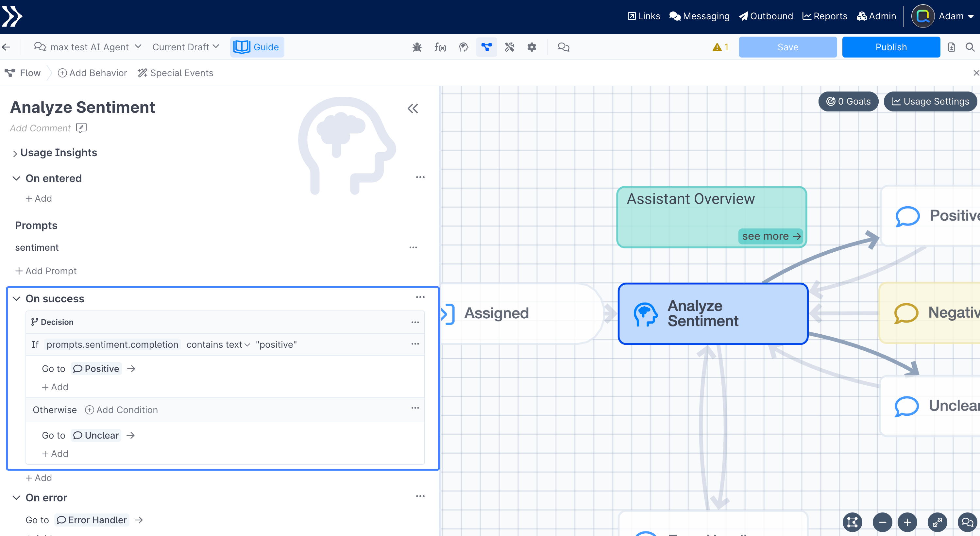The image size is (980, 536).
Task: Open ellipsis menu for Decision
Action: point(415,322)
